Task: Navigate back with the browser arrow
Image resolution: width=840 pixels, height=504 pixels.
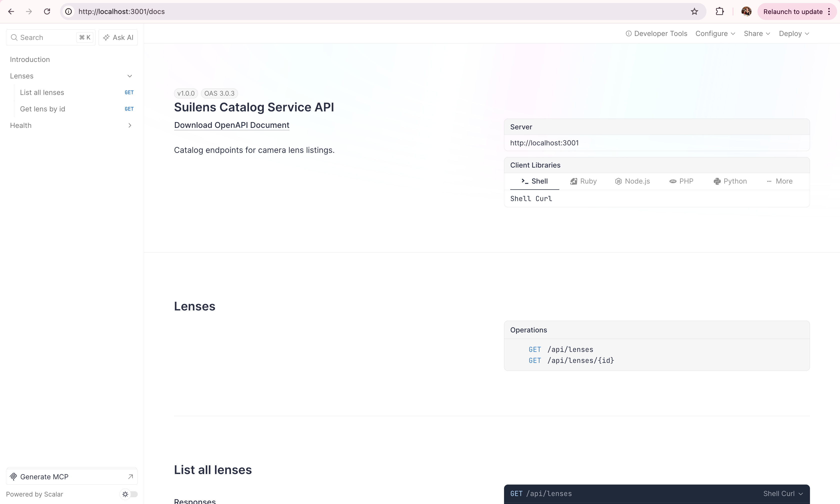Action: click(11, 11)
